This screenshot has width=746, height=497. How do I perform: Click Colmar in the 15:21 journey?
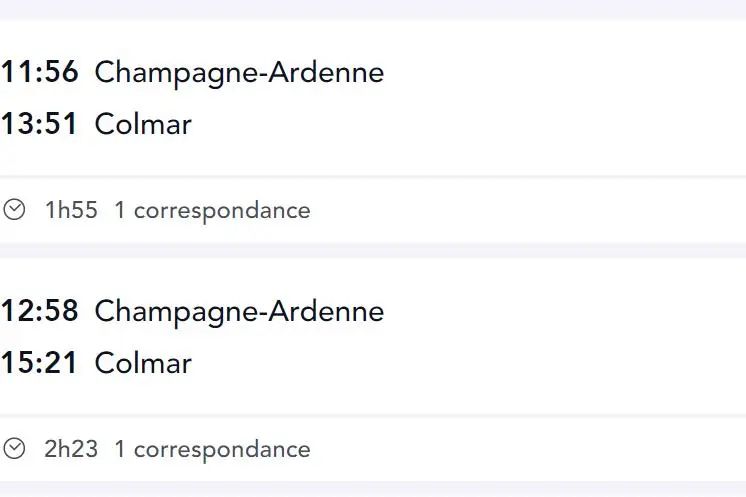pos(143,363)
